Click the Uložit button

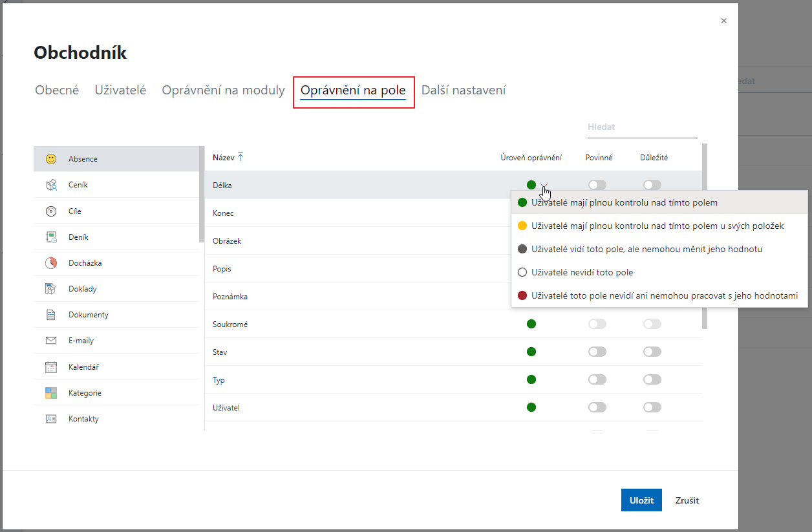click(x=641, y=500)
